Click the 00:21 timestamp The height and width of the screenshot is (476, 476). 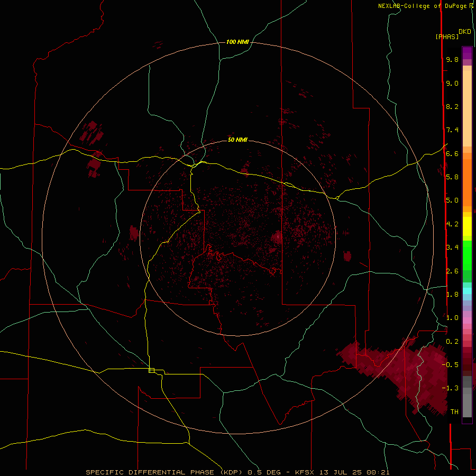(x=378, y=472)
